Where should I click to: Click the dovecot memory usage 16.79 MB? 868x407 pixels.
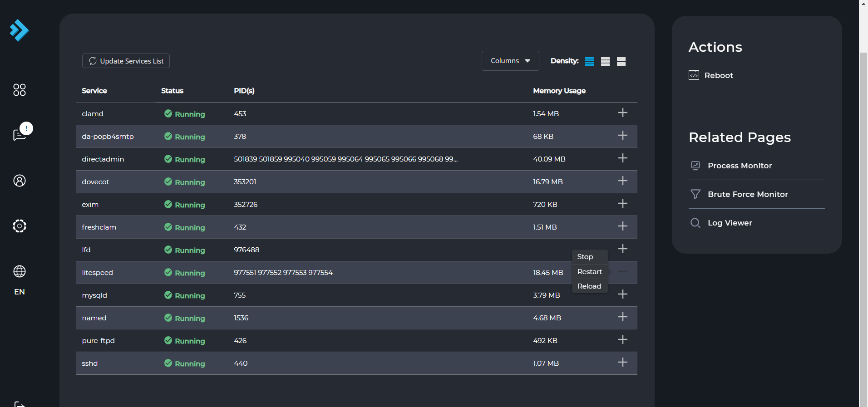pyautogui.click(x=547, y=182)
